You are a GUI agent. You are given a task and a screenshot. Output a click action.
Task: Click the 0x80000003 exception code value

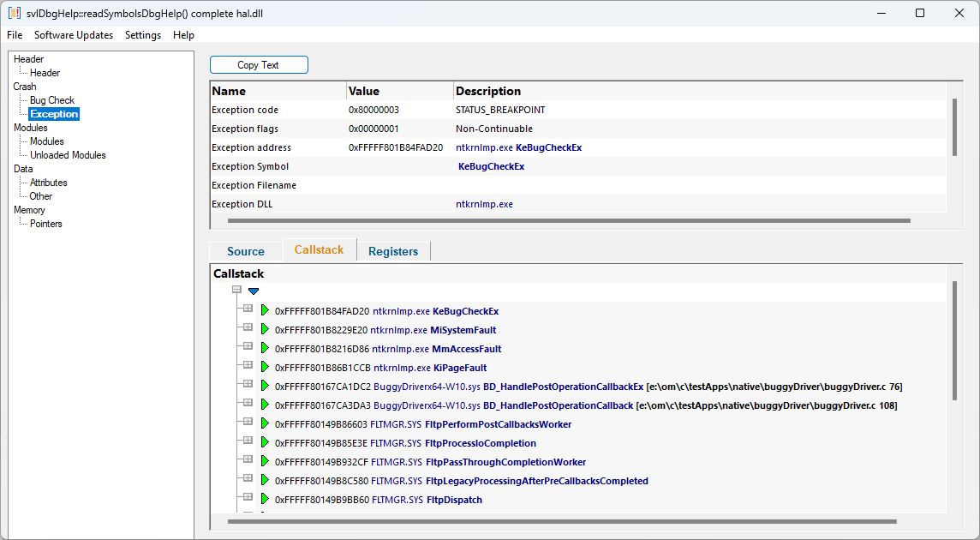click(x=373, y=110)
